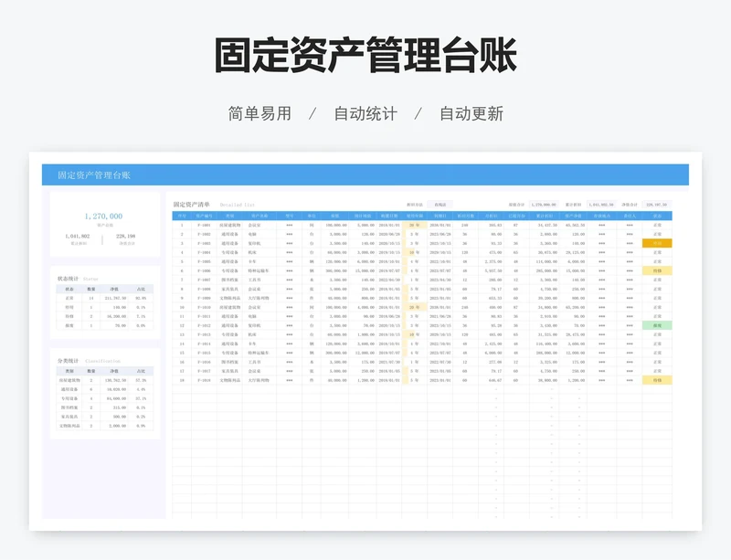Click the 状态统计 section heading
Image resolution: width=731 pixels, height=560 pixels.
[x=68, y=279]
